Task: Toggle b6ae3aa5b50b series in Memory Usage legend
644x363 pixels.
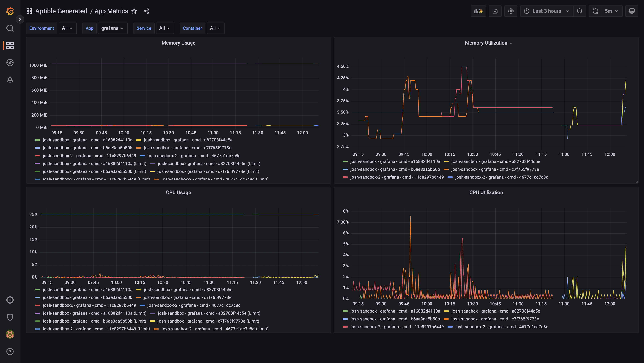Action: tap(87, 148)
